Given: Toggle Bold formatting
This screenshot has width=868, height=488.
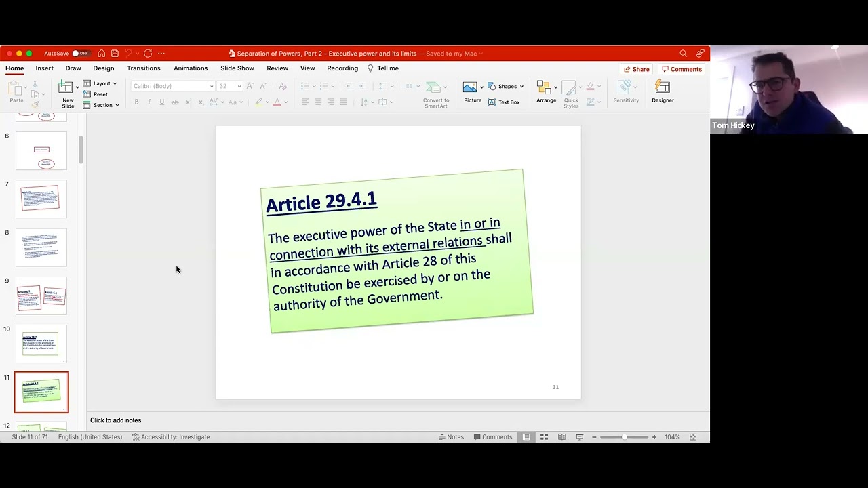Looking at the screenshot, I should pyautogui.click(x=136, y=102).
